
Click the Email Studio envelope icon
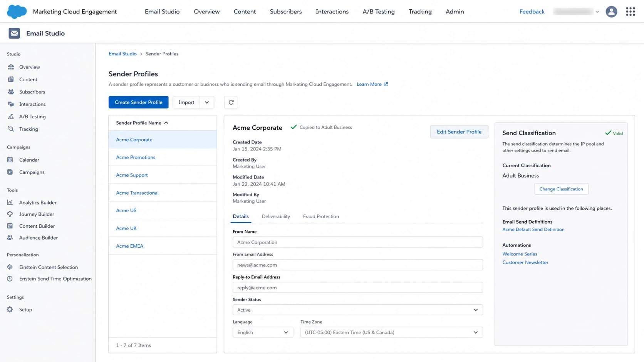pos(14,33)
